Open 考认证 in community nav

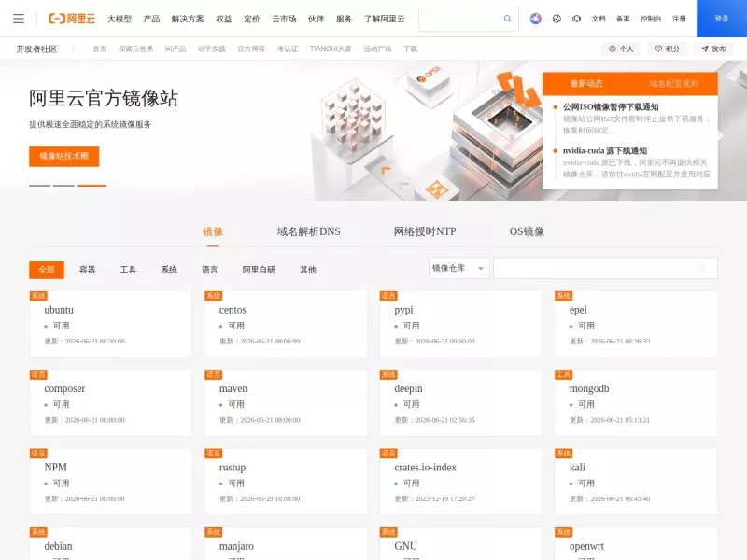coord(288,49)
